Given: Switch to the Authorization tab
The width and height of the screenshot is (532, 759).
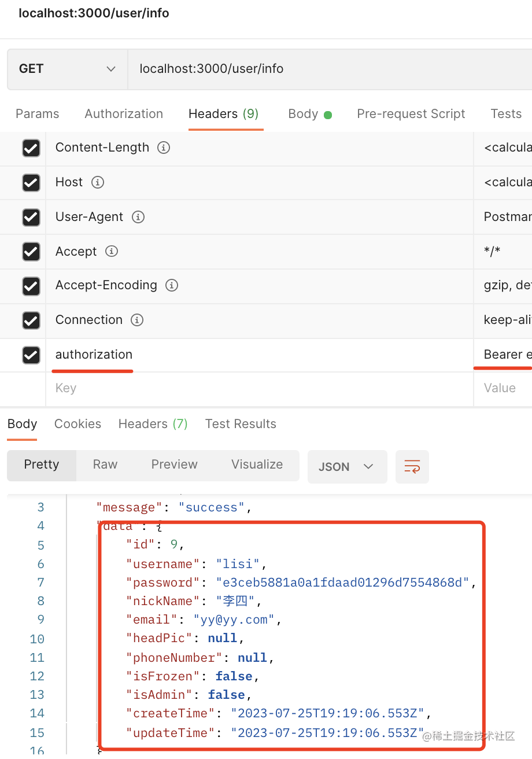Looking at the screenshot, I should [x=124, y=114].
